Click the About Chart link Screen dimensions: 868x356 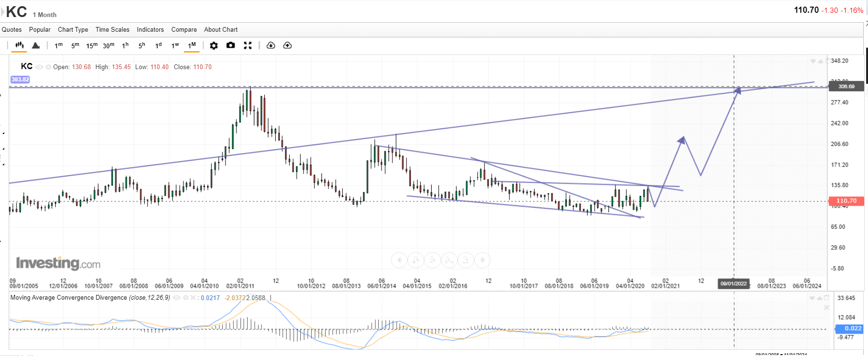[x=221, y=29]
